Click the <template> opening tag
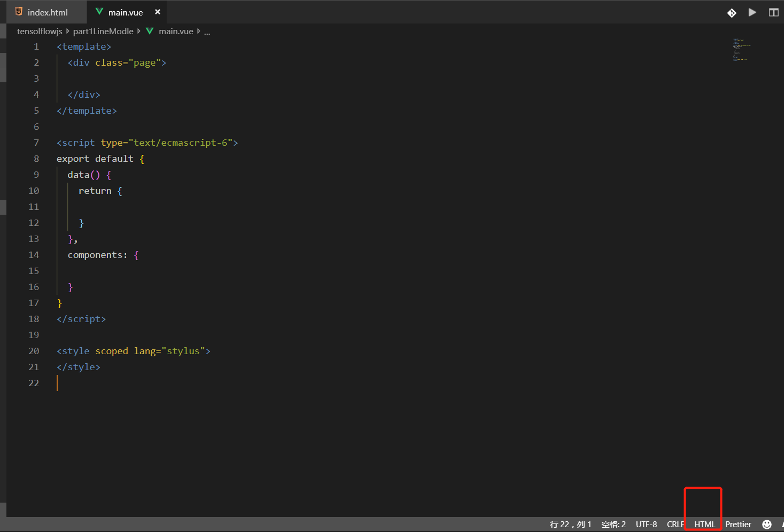784x532 pixels. (84, 46)
